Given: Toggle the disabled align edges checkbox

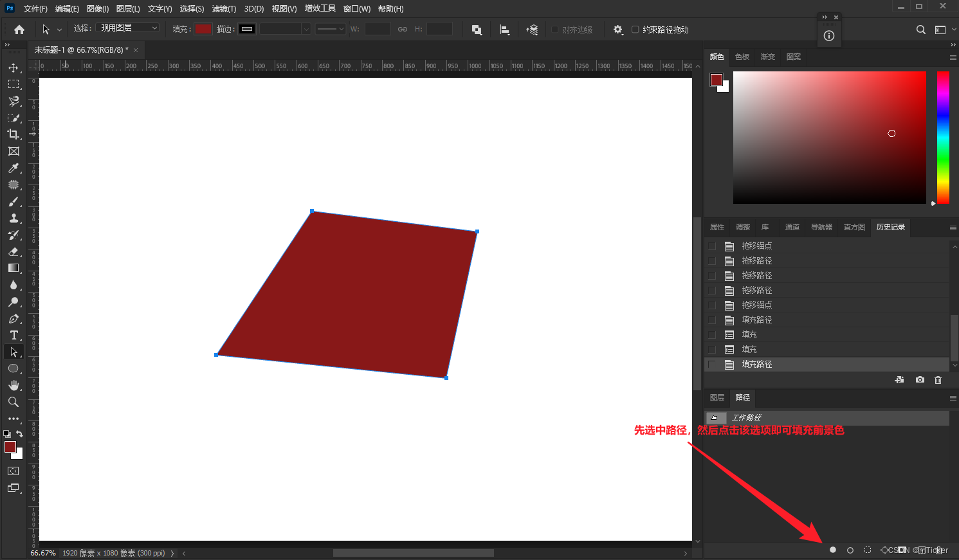Looking at the screenshot, I should coord(554,30).
